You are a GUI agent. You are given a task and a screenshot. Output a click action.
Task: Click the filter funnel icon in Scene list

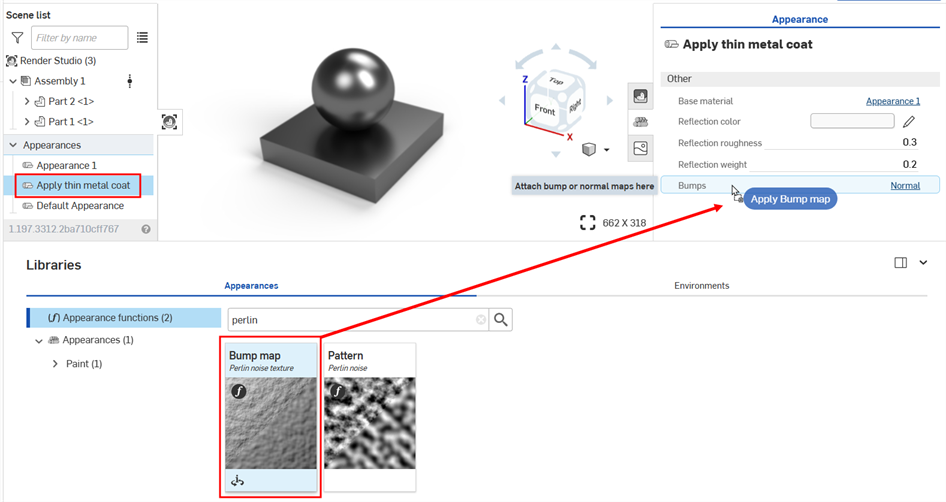pos(16,38)
